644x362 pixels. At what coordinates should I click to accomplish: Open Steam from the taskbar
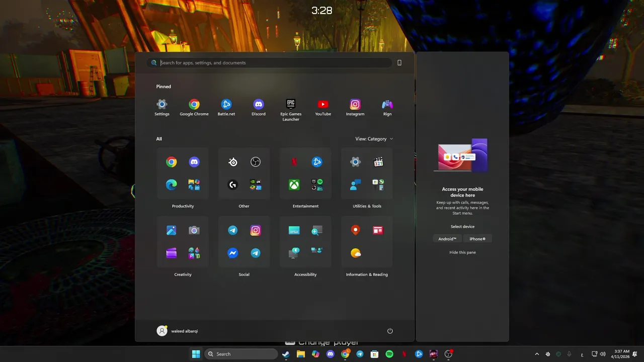(x=286, y=354)
